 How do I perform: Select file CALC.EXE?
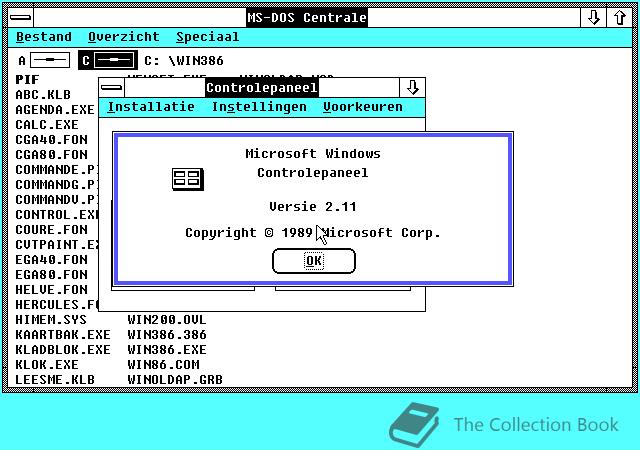[x=47, y=125]
